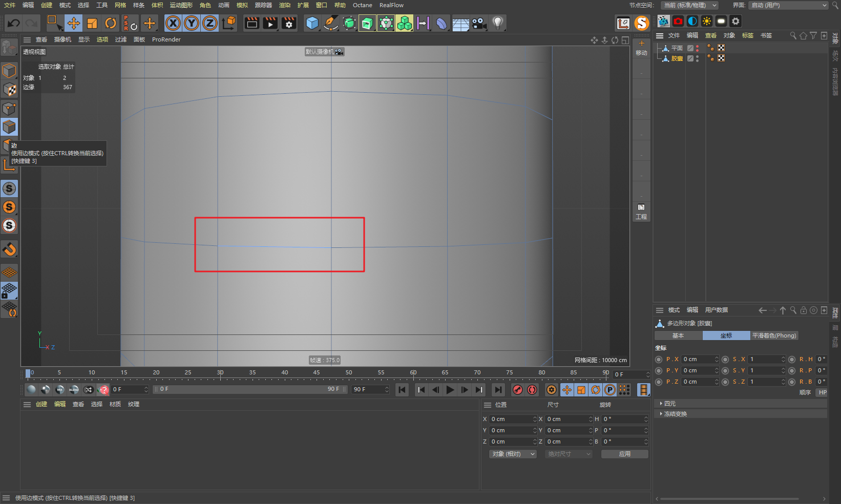Toggle the X axis lock
This screenshot has height=504, width=841.
[x=173, y=23]
